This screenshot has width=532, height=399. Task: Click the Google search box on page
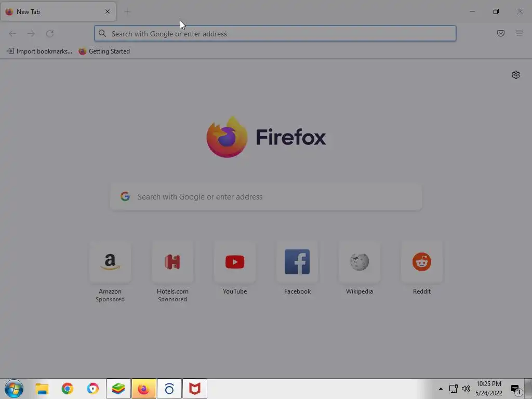pyautogui.click(x=266, y=197)
